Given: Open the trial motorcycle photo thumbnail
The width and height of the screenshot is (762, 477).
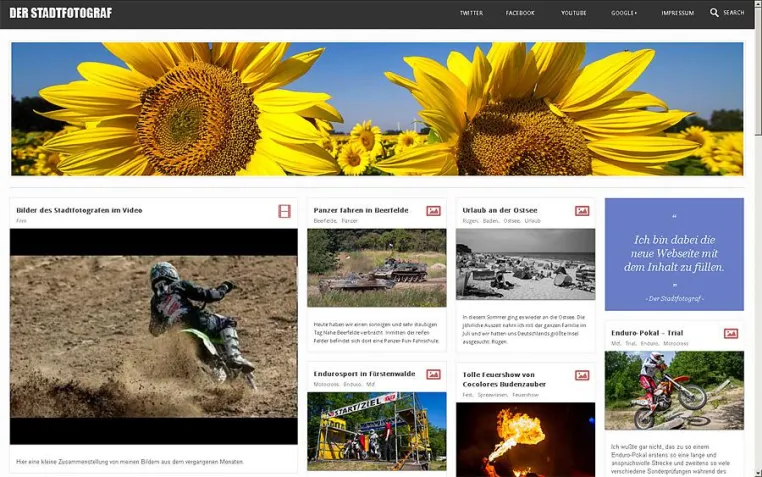Looking at the screenshot, I should point(674,391).
